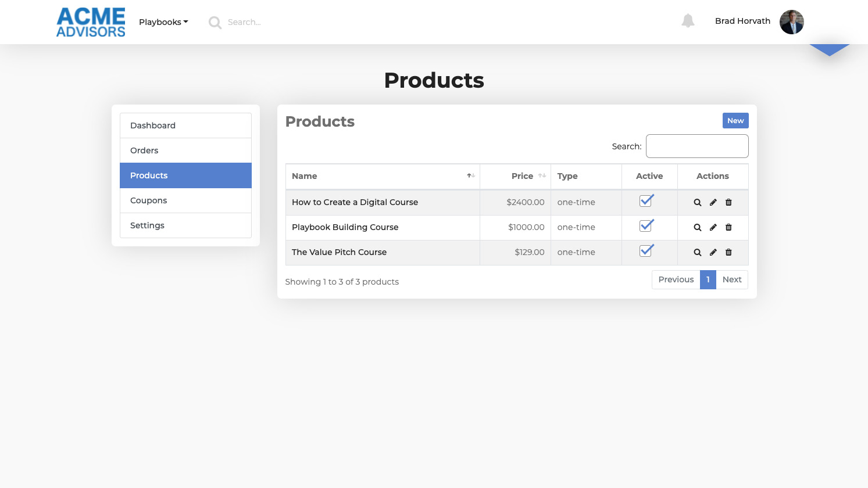
Task: Click the pencil icon for How to Create a Digital Course
Action: (713, 203)
